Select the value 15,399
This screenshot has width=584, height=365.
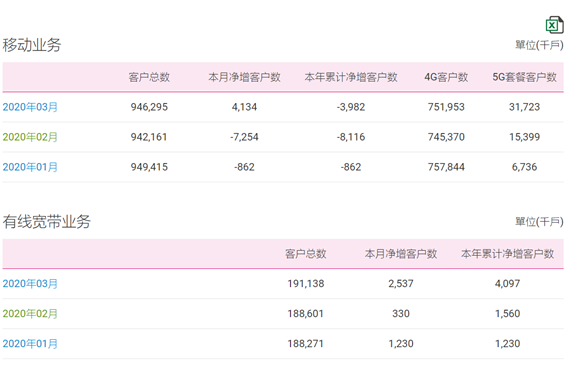(524, 137)
